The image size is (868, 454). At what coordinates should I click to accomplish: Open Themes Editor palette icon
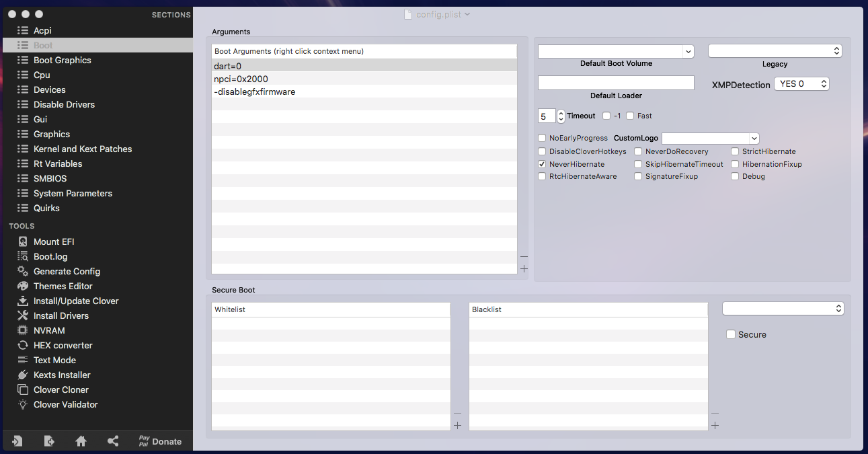pyautogui.click(x=23, y=286)
